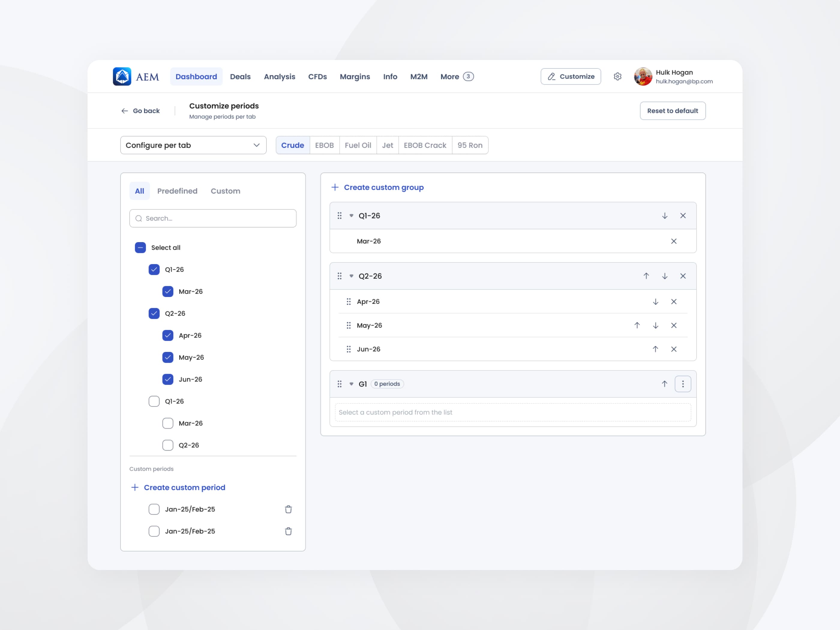Move Q2-26 group up arrow
Screen dimensions: 840x630
point(646,276)
